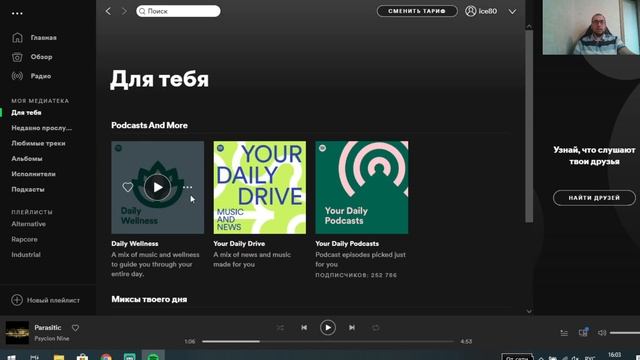Click Новый плейлист label
Image resolution: width=640 pixels, height=360 pixels.
[53, 300]
